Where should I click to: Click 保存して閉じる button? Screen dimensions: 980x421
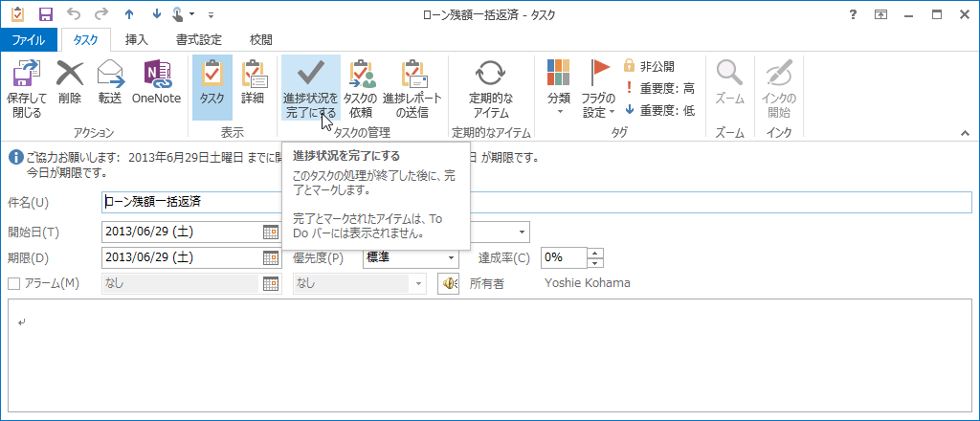point(27,88)
